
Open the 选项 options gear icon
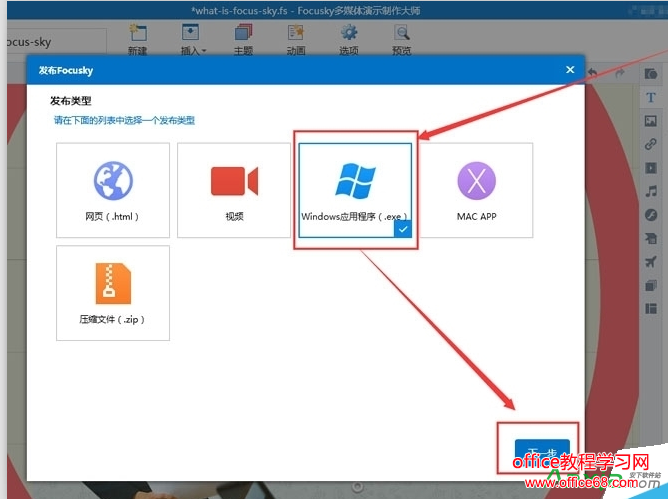click(349, 40)
